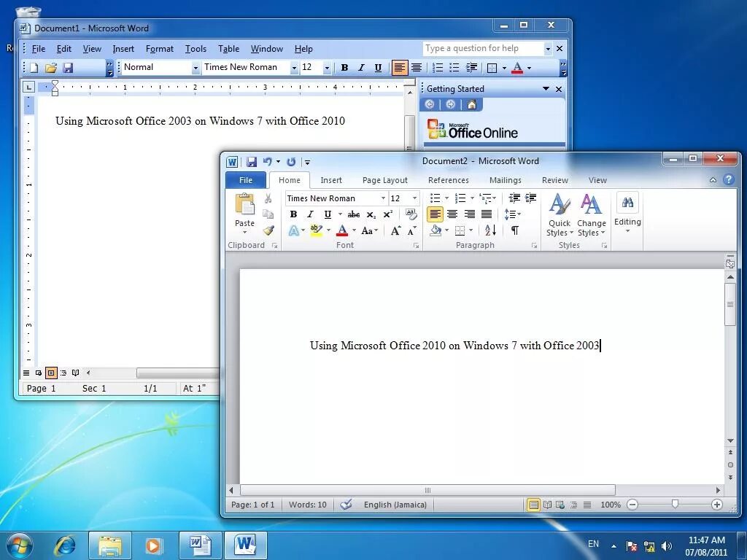
Task: Click Back arrow in Getting Started pane
Action: coord(429,105)
